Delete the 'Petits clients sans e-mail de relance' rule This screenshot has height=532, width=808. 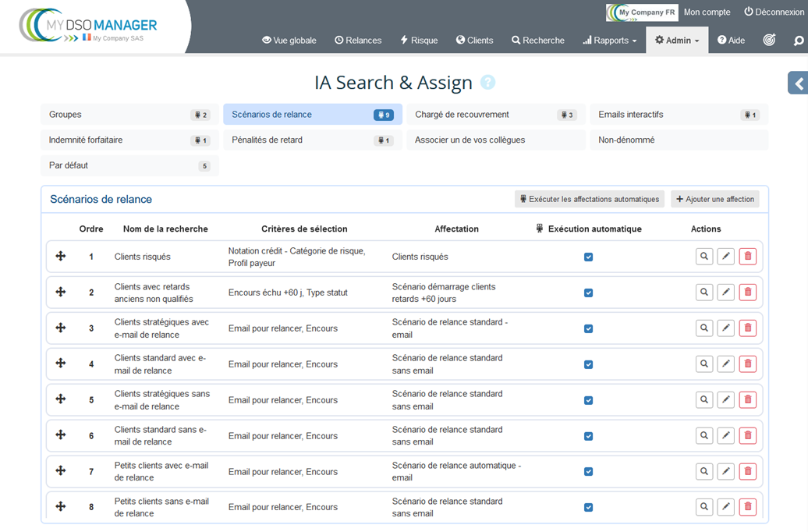coord(748,507)
